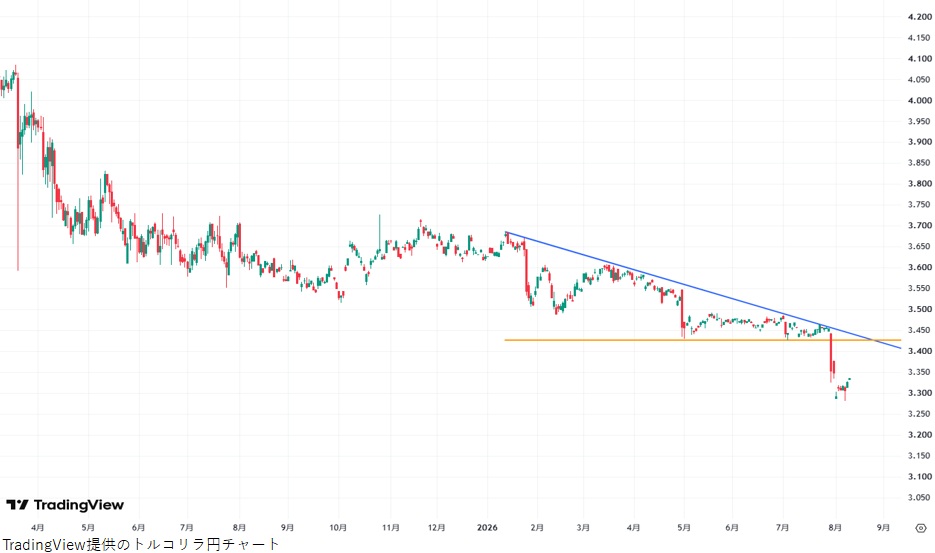The width and height of the screenshot is (935, 553).
Task: Click the 3.700 price axis label
Action: [919, 225]
